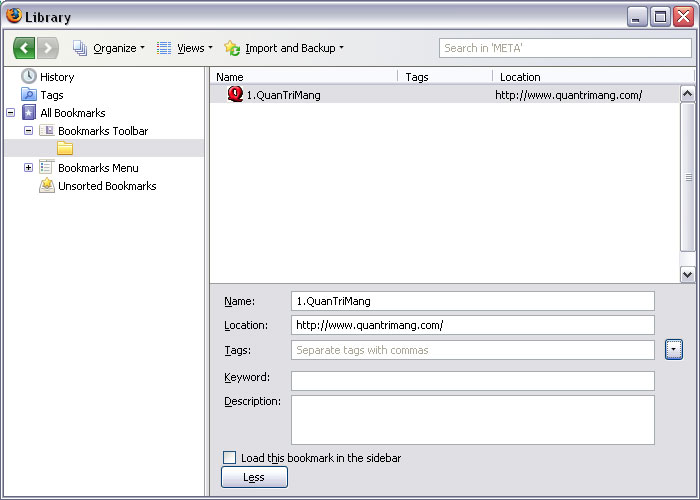This screenshot has width=700, height=500.
Task: Select All Bookmarks in the tree
Action: point(73,112)
